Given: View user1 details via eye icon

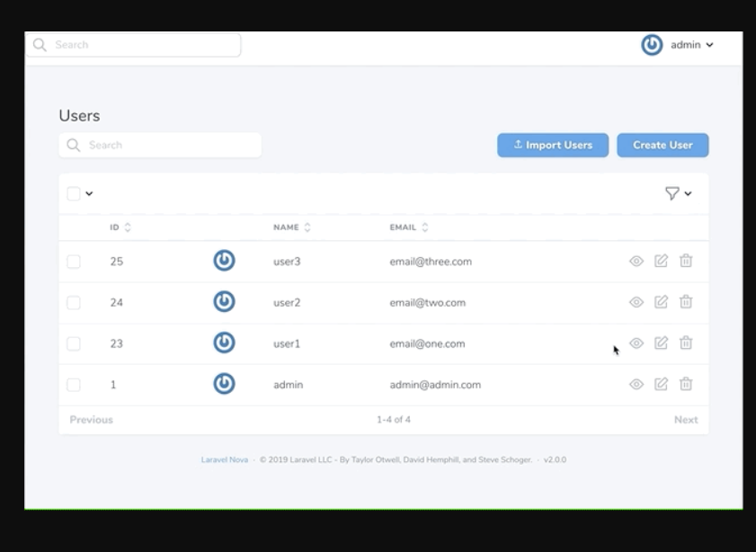Looking at the screenshot, I should (x=636, y=343).
